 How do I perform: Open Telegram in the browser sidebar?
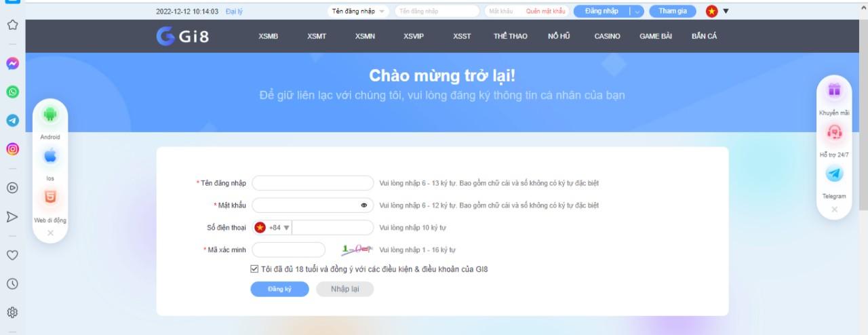[12, 120]
